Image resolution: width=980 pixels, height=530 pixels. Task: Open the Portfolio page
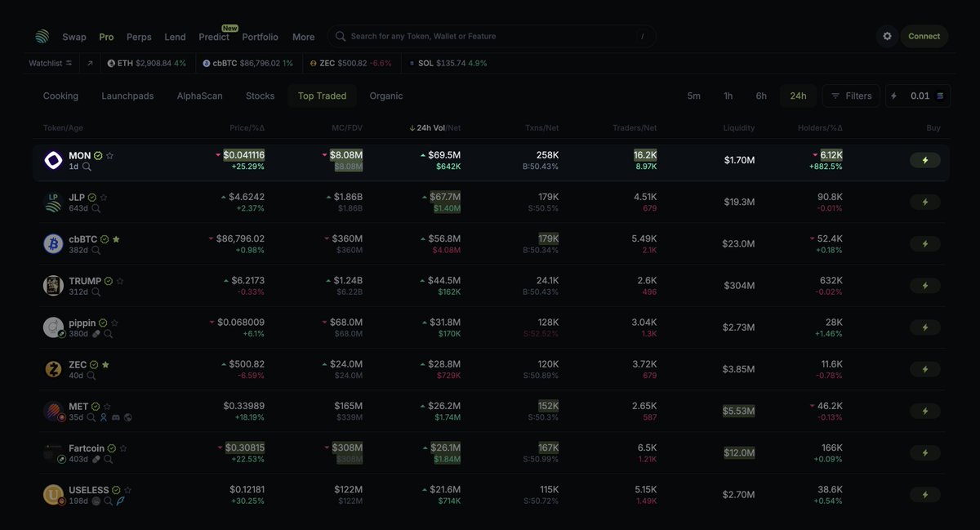(260, 37)
